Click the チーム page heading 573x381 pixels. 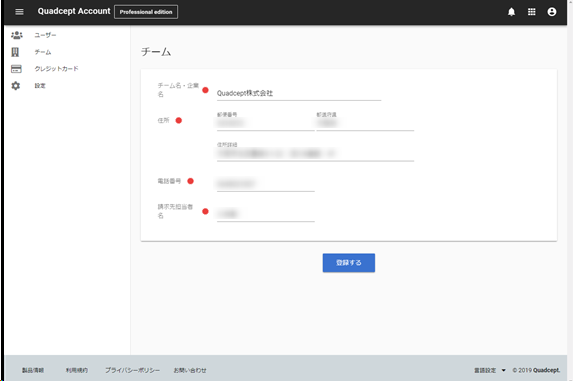tap(156, 52)
